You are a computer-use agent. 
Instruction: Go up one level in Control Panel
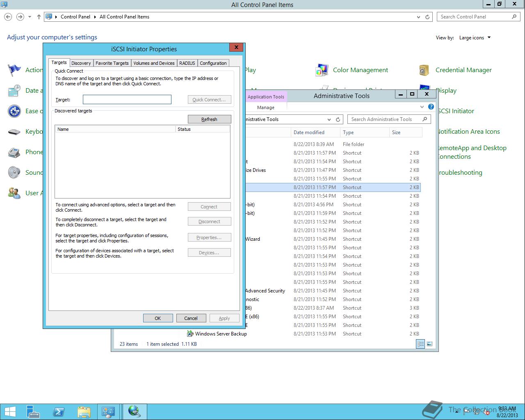pos(39,17)
